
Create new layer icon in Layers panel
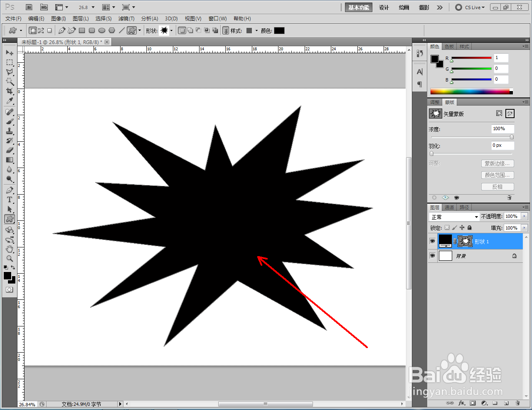click(506, 403)
